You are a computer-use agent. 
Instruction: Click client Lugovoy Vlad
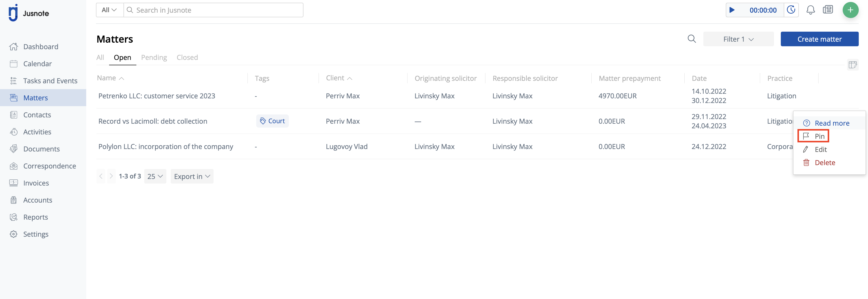(x=347, y=147)
